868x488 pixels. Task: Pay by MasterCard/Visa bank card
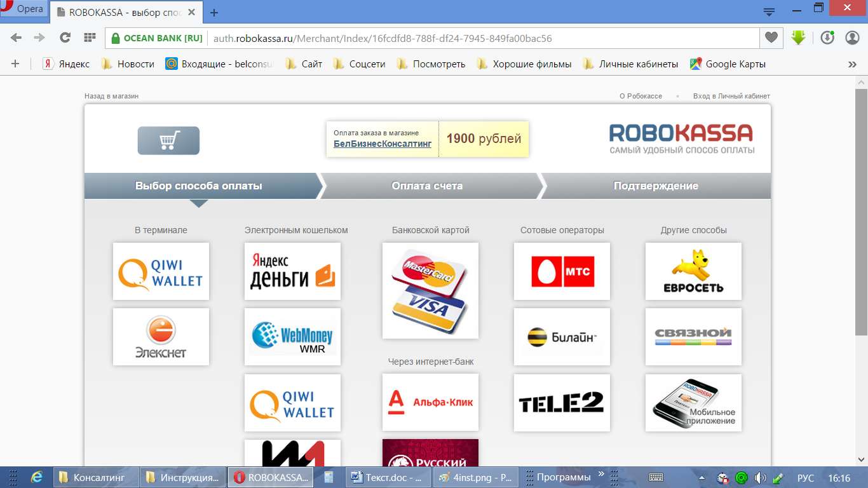(x=430, y=290)
